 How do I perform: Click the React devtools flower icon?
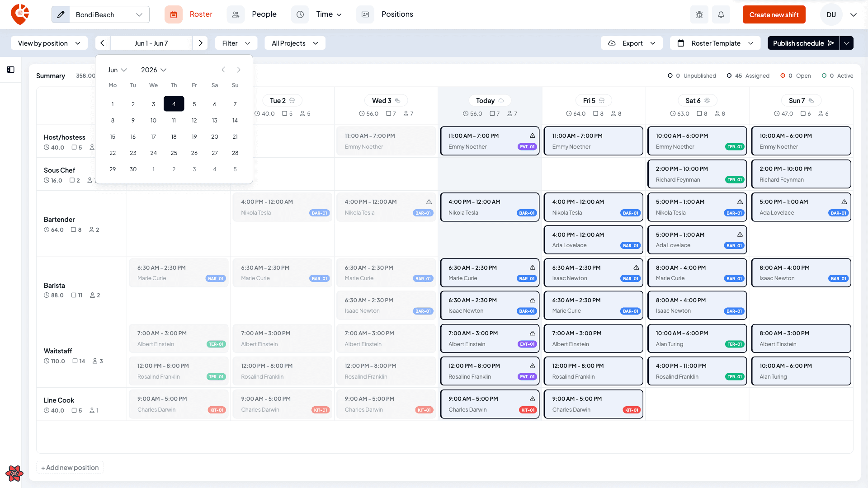(14, 473)
